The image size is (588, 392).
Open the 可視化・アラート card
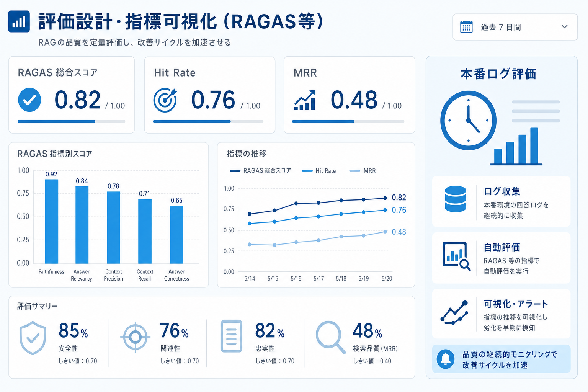point(501,314)
